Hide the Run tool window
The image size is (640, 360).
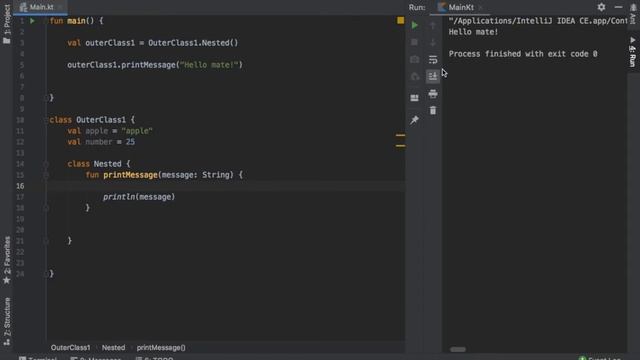tap(618, 7)
